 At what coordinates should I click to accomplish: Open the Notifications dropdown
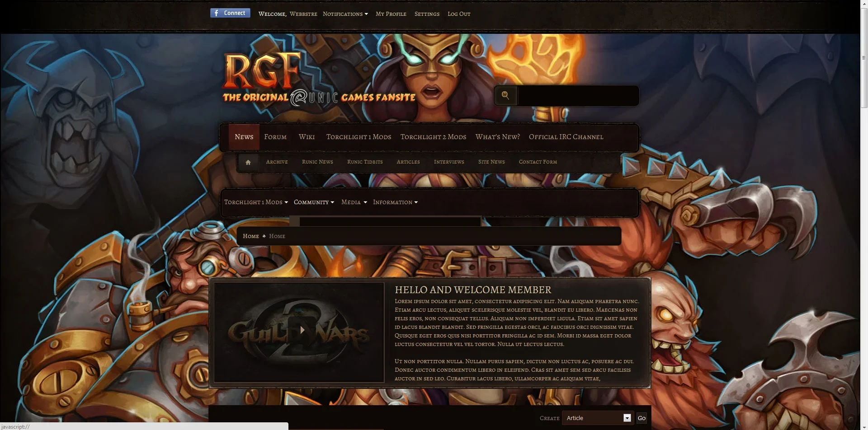[345, 14]
